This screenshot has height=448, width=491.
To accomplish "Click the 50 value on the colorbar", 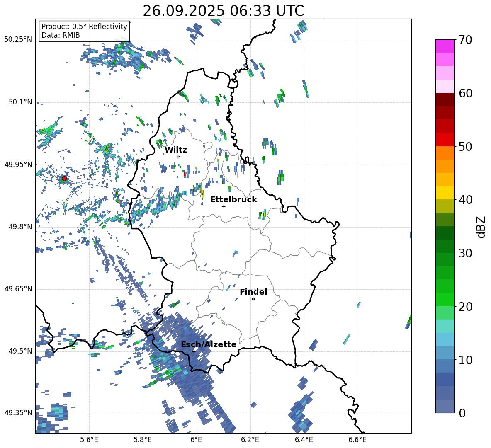I will coord(465,146).
